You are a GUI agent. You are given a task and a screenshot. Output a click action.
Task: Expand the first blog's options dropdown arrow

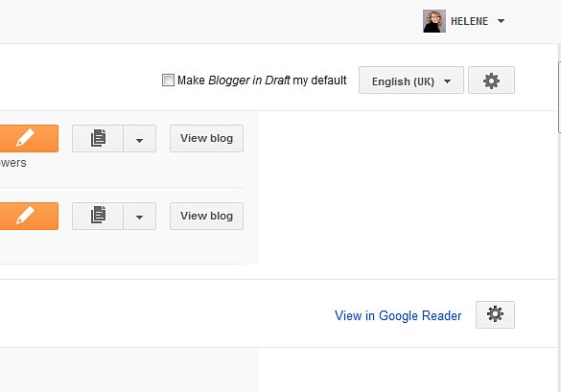140,138
